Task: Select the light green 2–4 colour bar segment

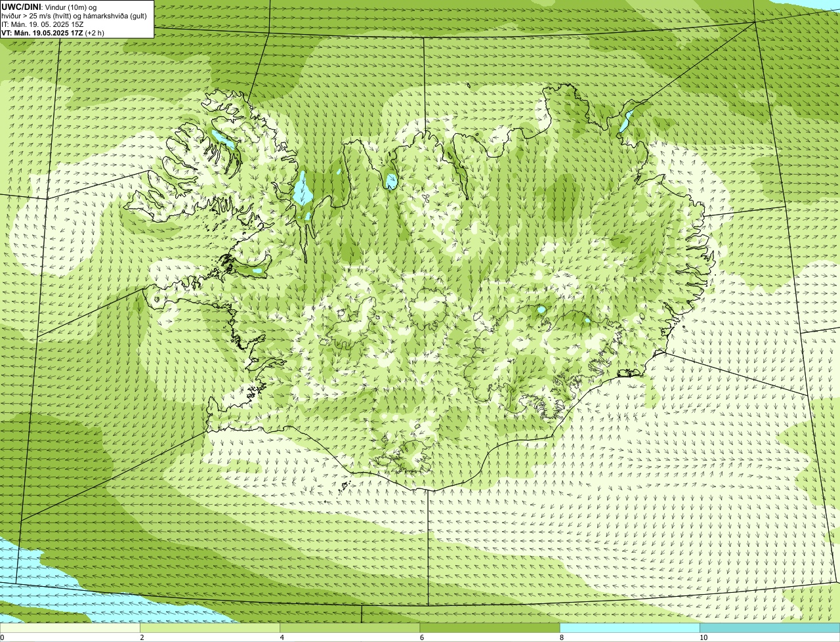Action: [210, 628]
